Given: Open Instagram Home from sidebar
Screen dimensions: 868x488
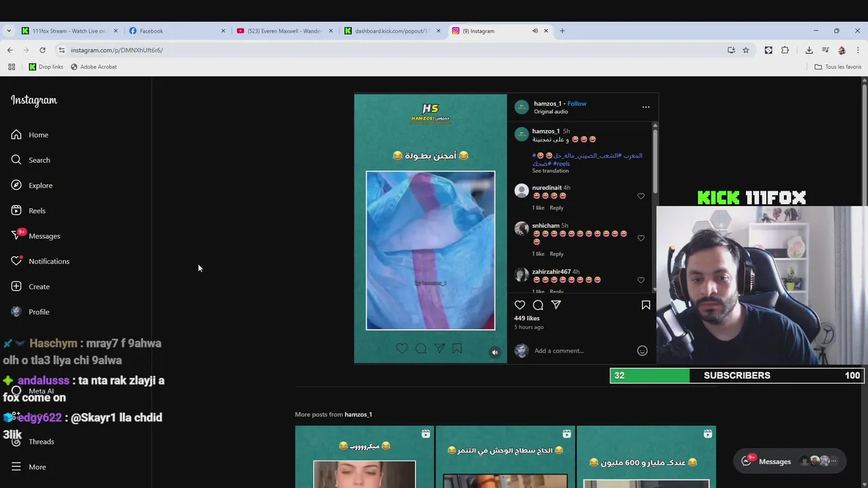Looking at the screenshot, I should point(30,135).
